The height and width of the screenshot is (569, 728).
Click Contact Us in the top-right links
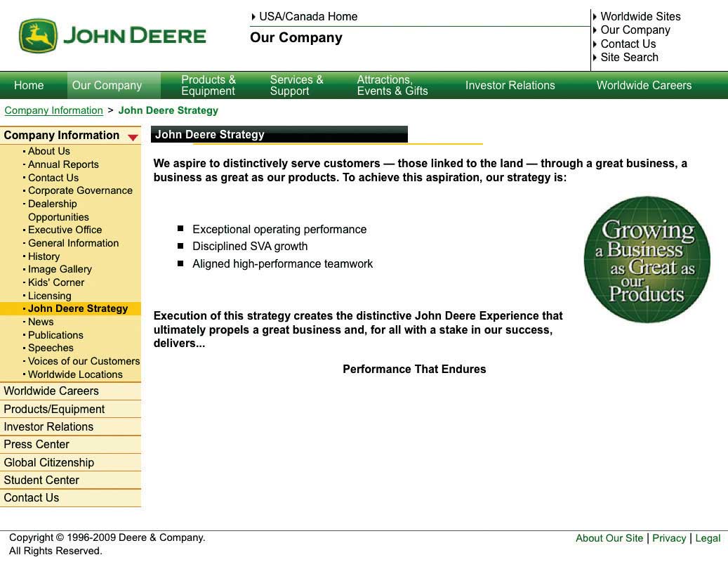click(628, 44)
